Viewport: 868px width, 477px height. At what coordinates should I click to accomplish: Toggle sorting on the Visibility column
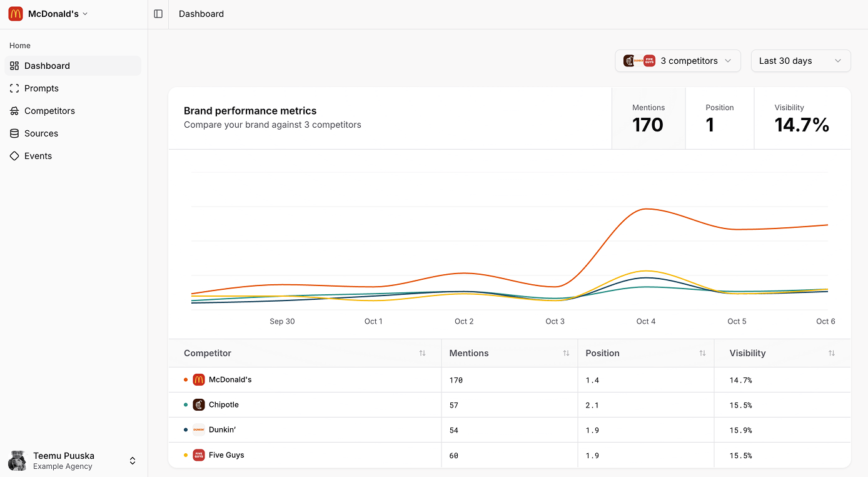[x=832, y=352]
